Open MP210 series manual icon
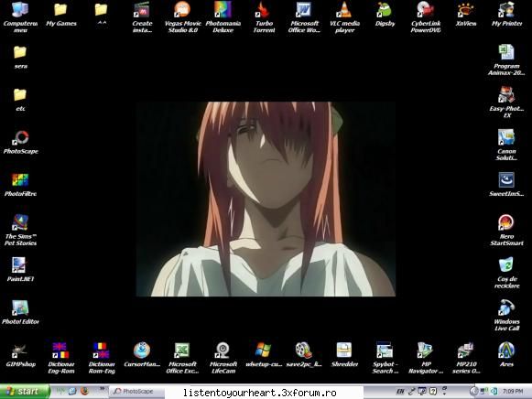The height and width of the screenshot is (399, 532). [466, 358]
